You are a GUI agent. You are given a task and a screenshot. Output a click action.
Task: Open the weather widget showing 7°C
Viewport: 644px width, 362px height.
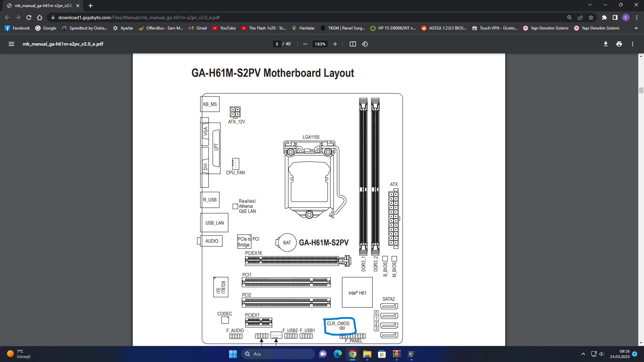(x=19, y=354)
